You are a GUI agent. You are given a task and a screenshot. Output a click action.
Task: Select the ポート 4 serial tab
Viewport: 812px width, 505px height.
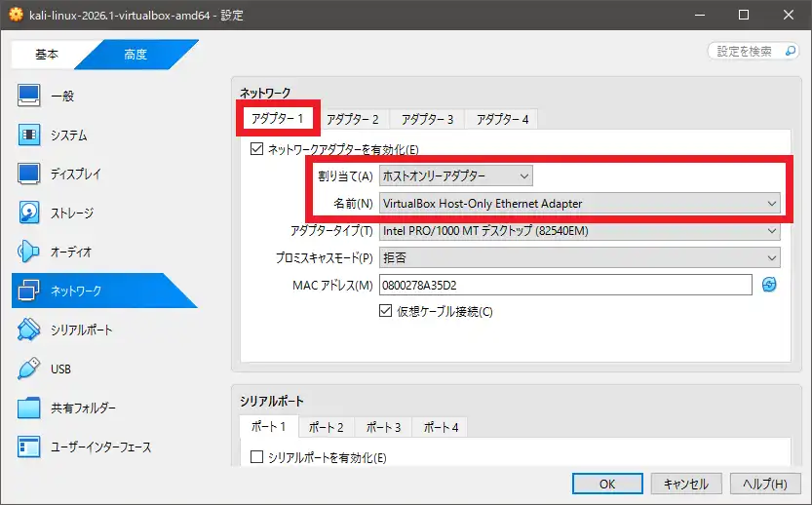click(441, 427)
